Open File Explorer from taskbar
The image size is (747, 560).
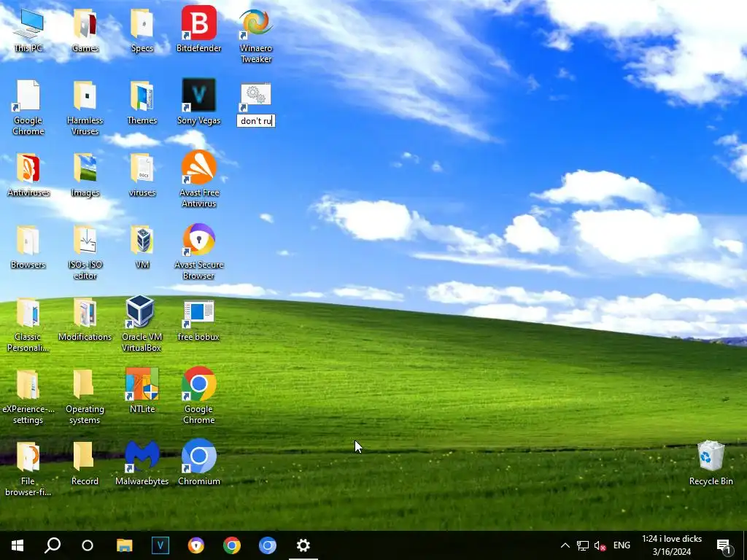pos(124,545)
